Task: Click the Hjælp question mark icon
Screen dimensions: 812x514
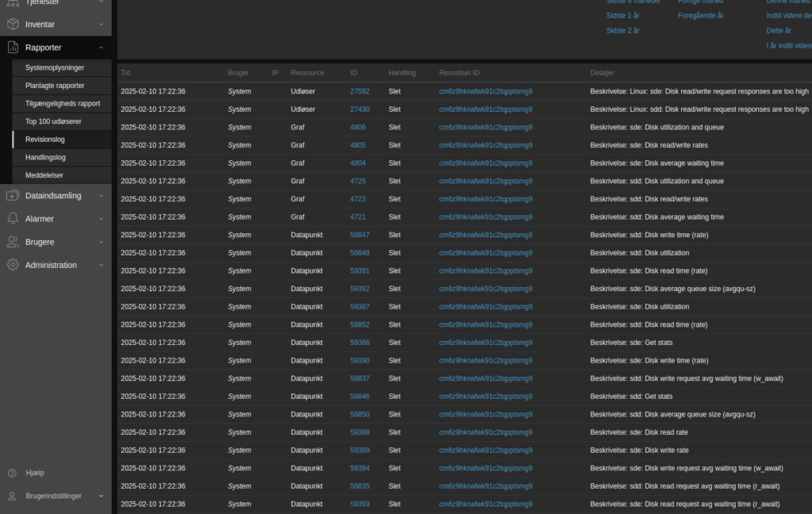Action: tap(11, 473)
